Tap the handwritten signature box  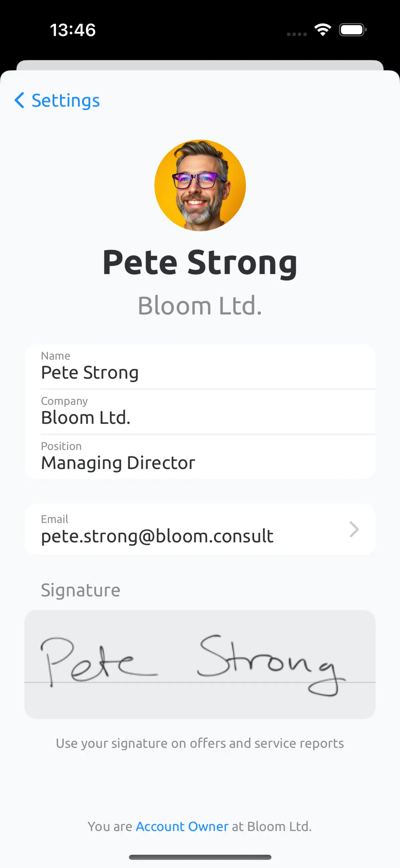(200, 664)
